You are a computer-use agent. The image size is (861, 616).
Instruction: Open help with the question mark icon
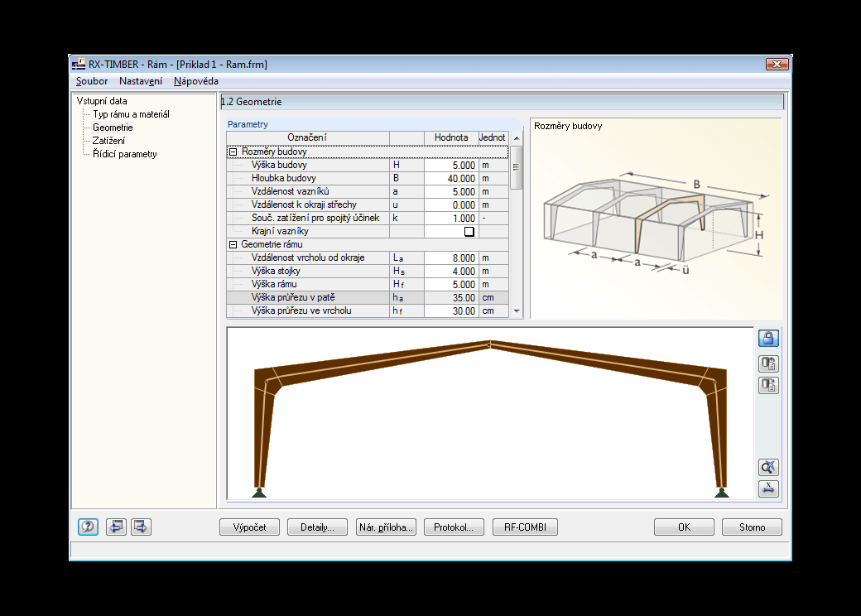coord(88,527)
